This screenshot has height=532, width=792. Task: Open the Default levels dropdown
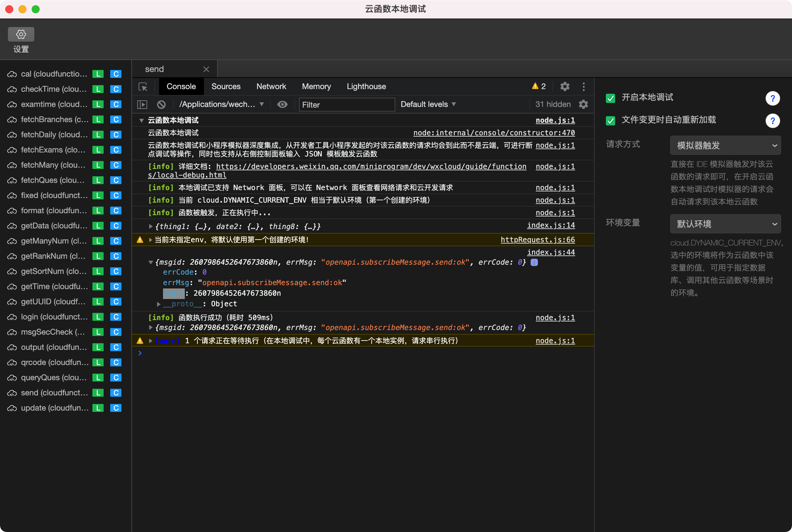pos(428,105)
